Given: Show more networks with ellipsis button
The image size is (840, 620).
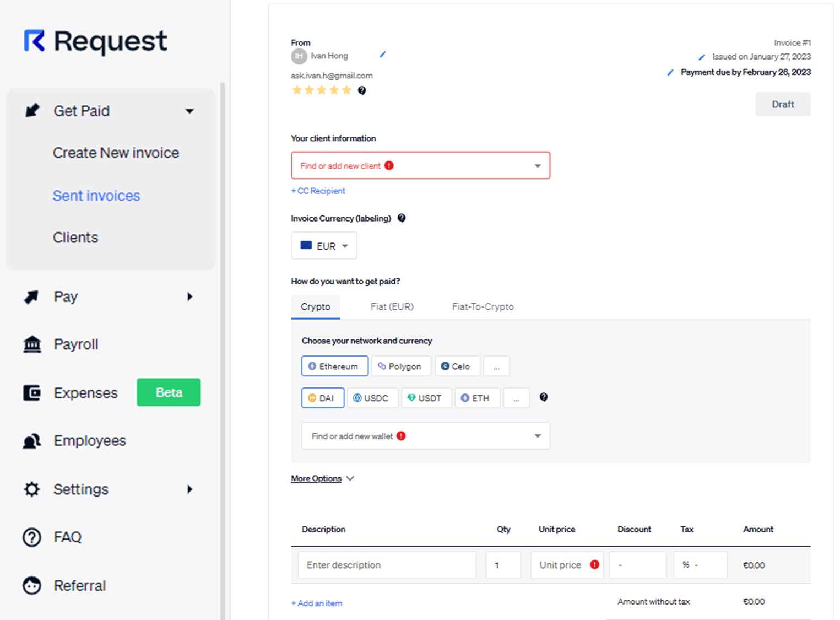Looking at the screenshot, I should click(497, 366).
